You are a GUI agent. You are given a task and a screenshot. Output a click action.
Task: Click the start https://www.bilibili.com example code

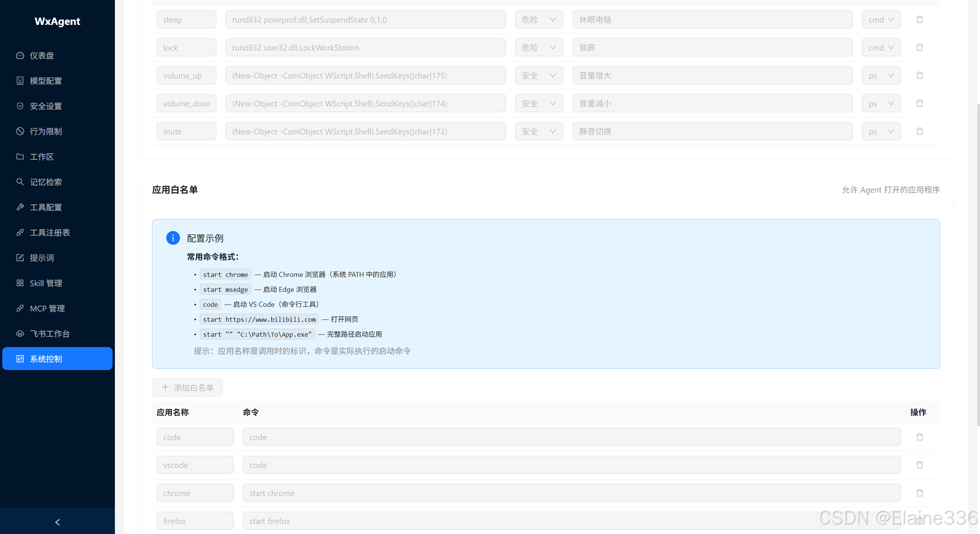click(x=259, y=319)
